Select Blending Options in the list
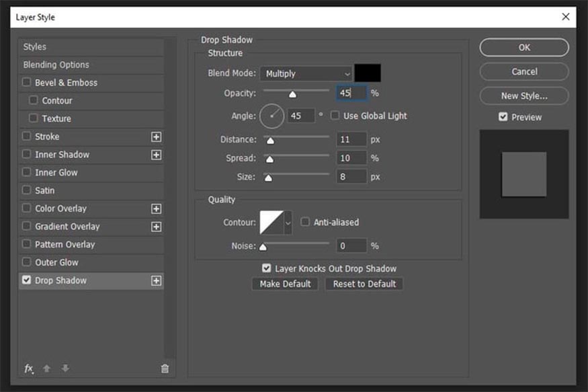This screenshot has height=392, width=588. (x=91, y=65)
